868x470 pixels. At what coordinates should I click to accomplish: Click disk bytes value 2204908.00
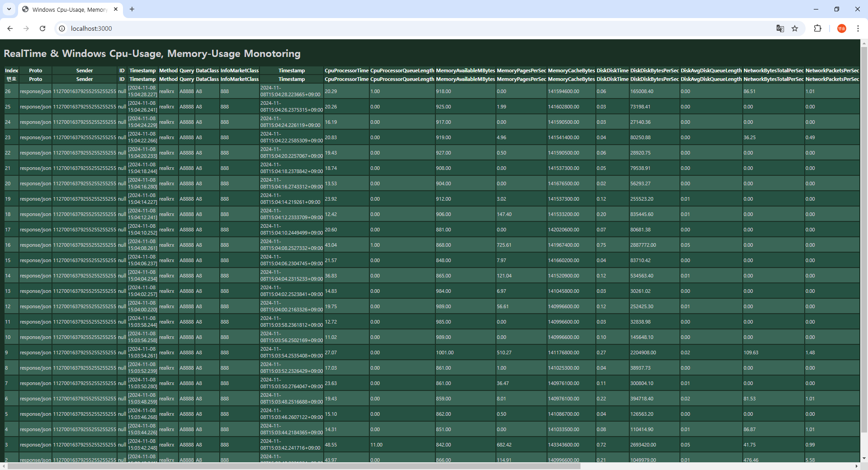pyautogui.click(x=643, y=352)
